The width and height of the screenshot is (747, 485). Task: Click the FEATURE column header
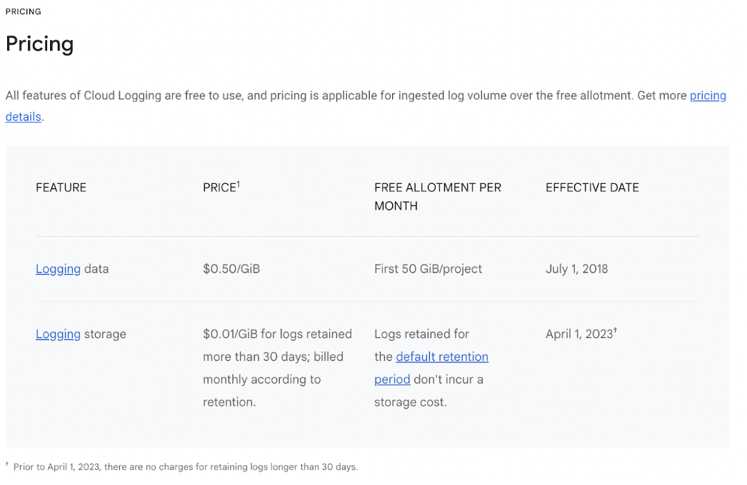[x=61, y=188]
